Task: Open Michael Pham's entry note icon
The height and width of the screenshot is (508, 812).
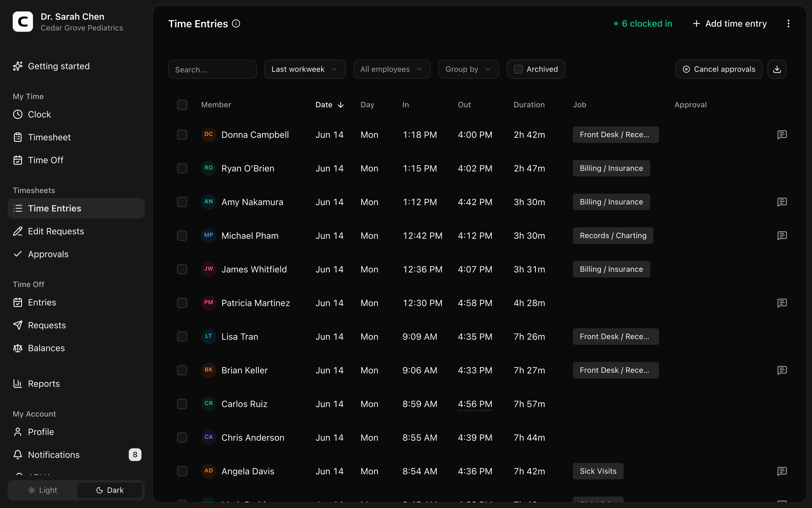Action: [782, 236]
